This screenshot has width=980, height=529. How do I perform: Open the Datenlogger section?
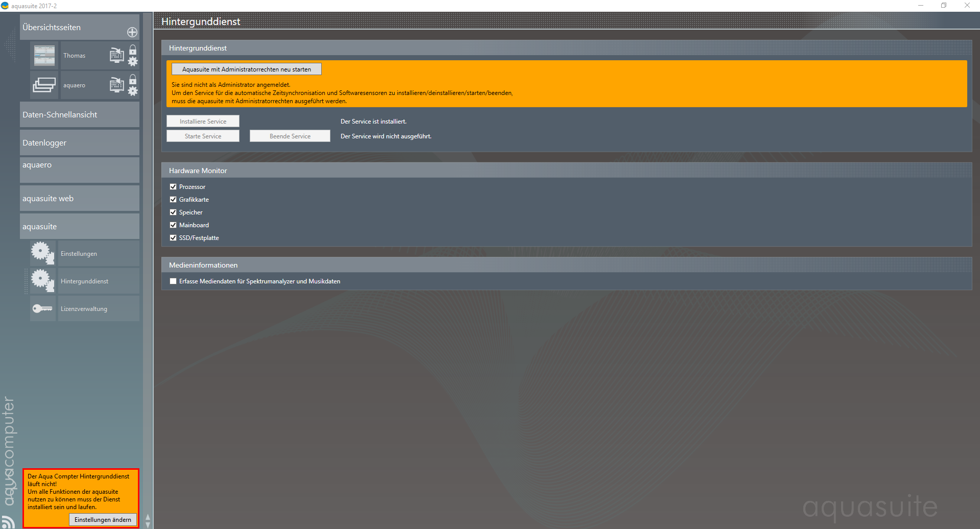(79, 143)
